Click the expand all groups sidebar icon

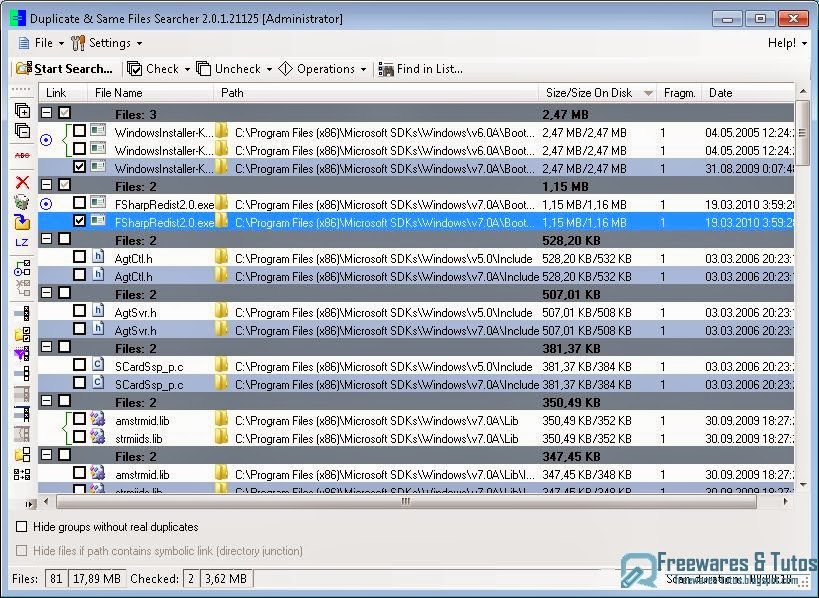(x=22, y=110)
